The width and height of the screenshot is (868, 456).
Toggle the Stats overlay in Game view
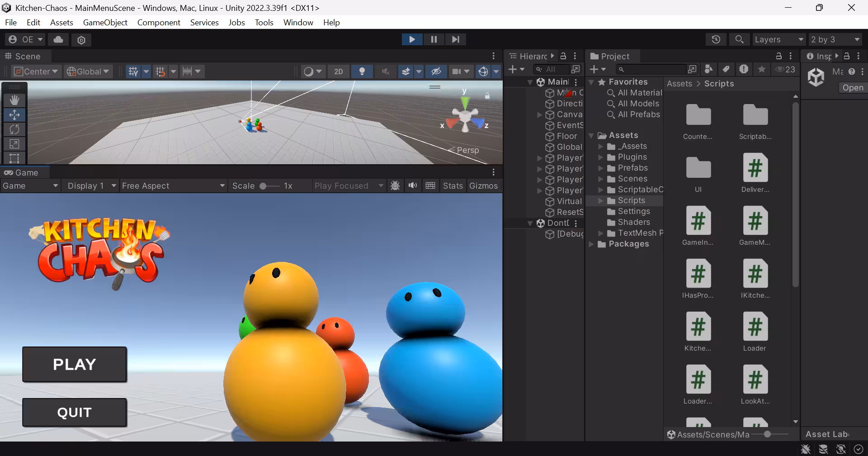coord(453,185)
